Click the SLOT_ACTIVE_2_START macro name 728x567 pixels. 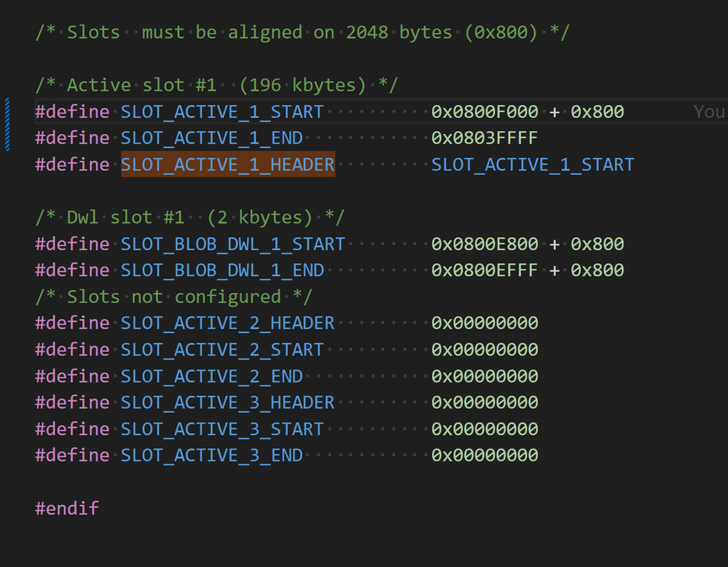coord(222,350)
